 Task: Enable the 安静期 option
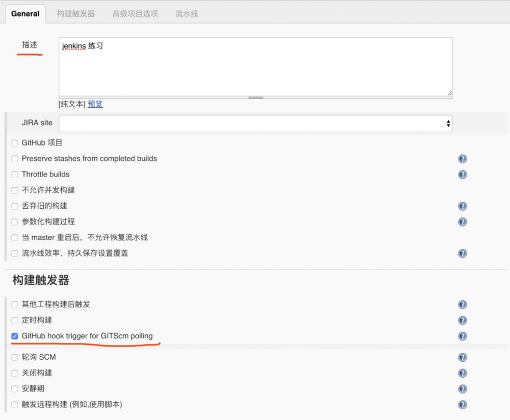14,388
